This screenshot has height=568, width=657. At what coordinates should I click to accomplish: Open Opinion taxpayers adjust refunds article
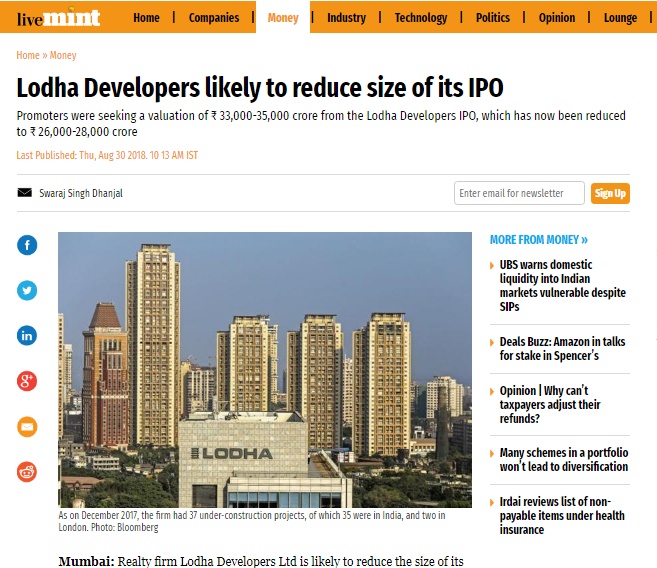(550, 405)
